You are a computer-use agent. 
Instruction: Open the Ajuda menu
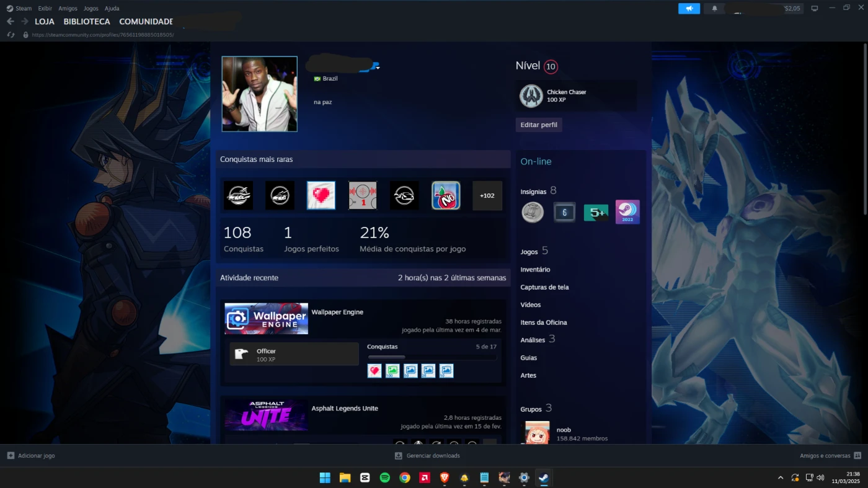coord(112,8)
